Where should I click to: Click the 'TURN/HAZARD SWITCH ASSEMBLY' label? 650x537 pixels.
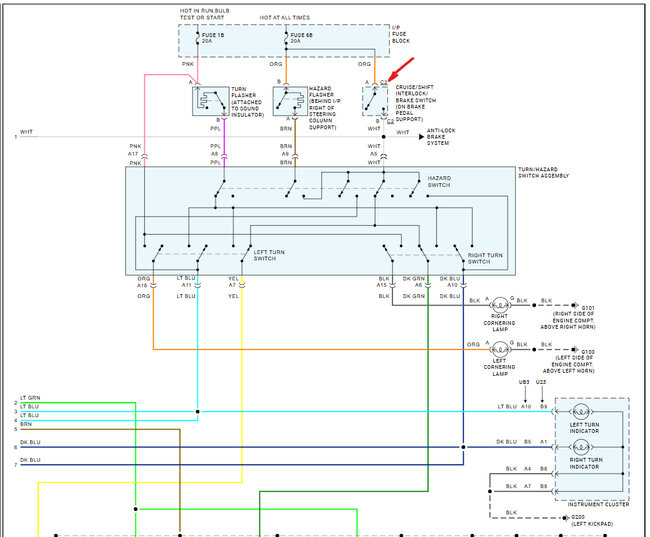tap(543, 173)
